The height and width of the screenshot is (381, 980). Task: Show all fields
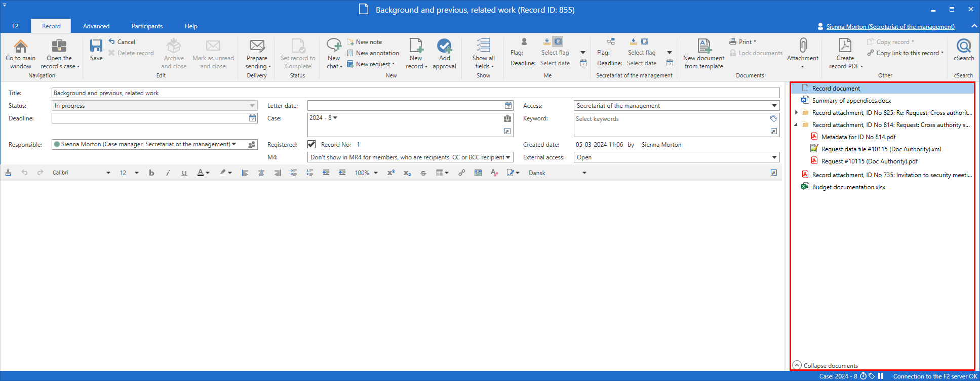point(483,54)
